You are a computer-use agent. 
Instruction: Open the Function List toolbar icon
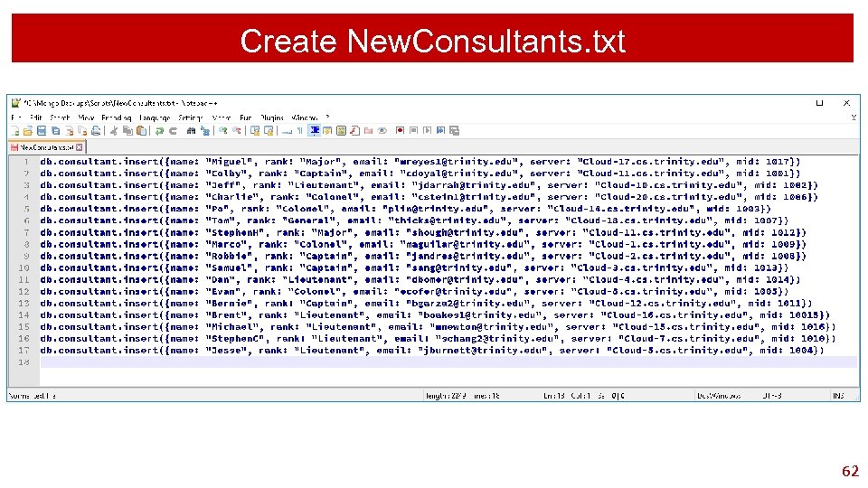point(354,130)
